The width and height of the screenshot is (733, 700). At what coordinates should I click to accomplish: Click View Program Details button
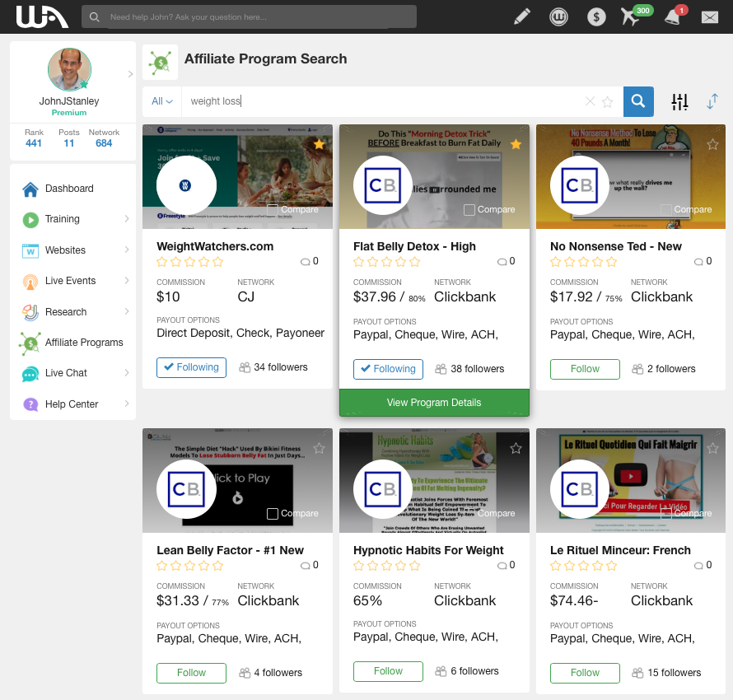coord(434,403)
